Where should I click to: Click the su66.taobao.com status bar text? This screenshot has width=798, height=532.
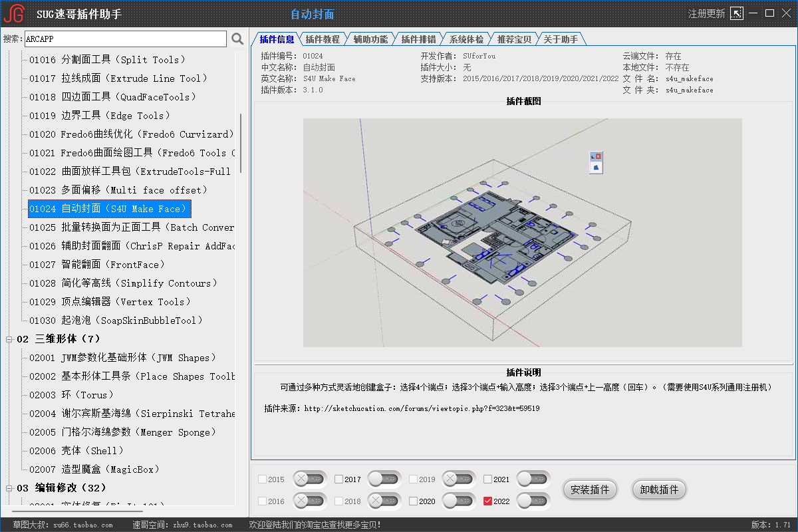pyautogui.click(x=83, y=525)
